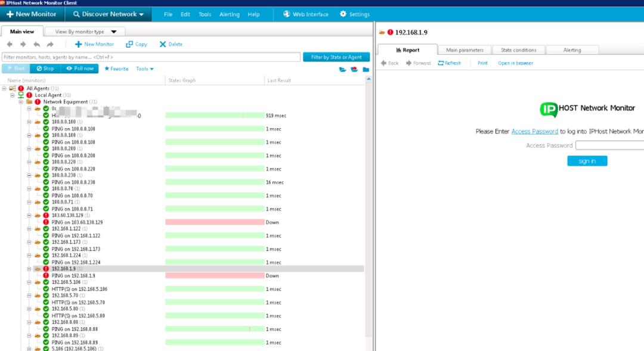Click blue folder icon above tree list
Image resolution: width=644 pixels, height=351 pixels.
point(366,69)
